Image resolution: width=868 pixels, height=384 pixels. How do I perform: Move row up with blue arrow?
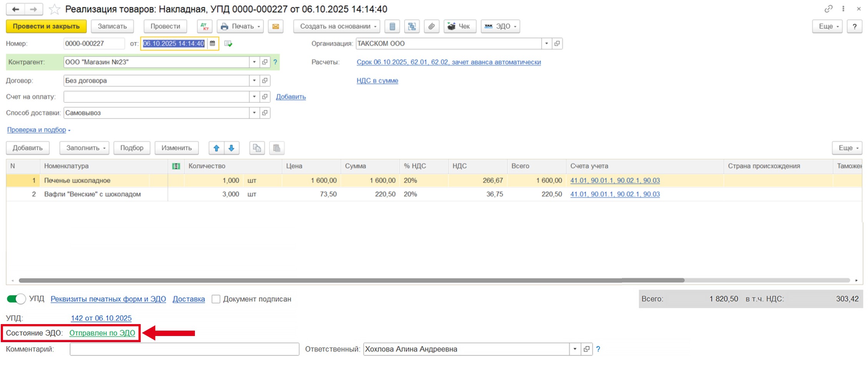pyautogui.click(x=216, y=148)
